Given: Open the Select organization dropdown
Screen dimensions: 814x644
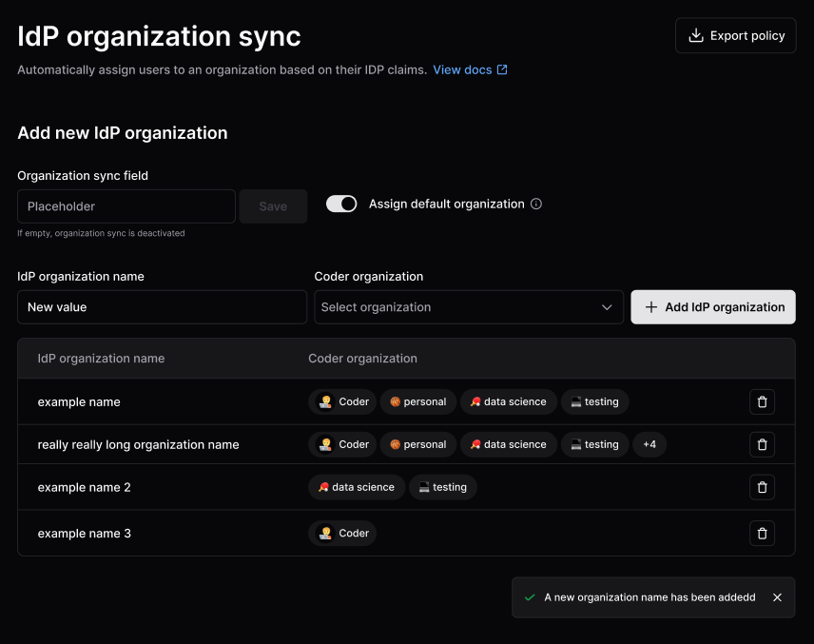Looking at the screenshot, I should [469, 307].
